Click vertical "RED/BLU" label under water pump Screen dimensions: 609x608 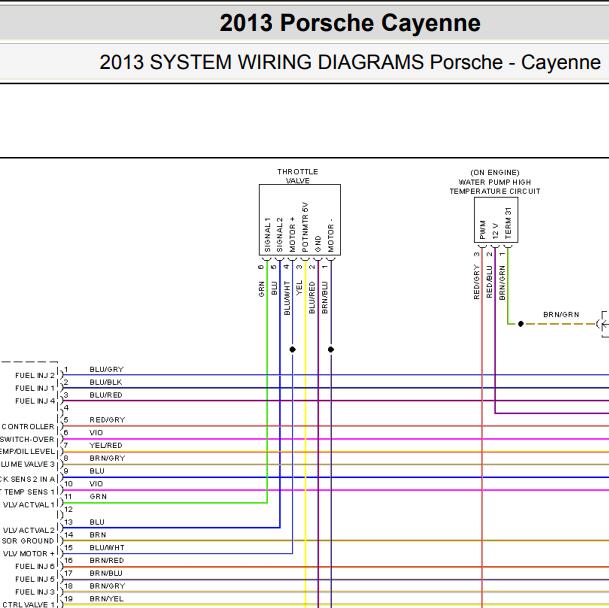point(489,282)
